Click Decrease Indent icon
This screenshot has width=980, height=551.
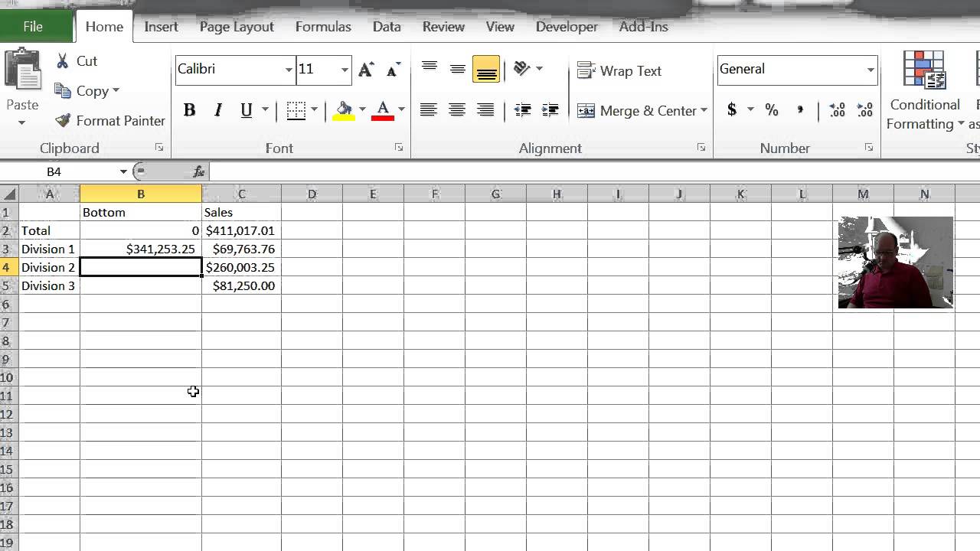coord(523,110)
